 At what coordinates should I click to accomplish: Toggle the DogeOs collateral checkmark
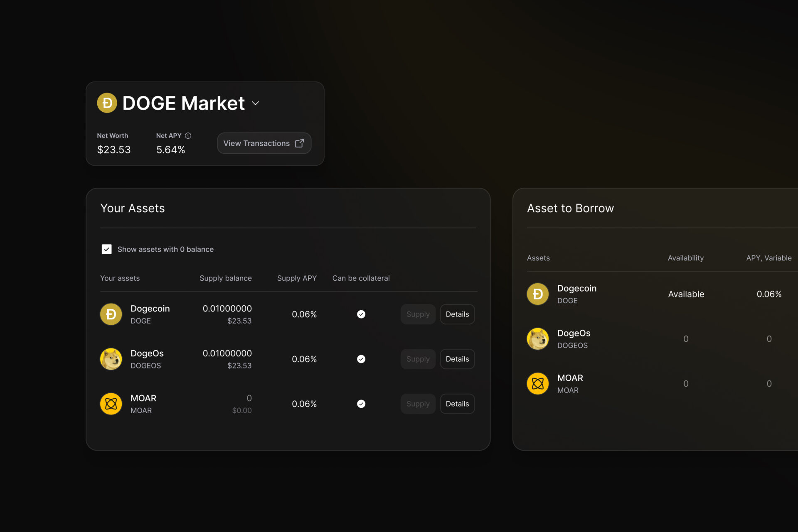[x=361, y=359]
